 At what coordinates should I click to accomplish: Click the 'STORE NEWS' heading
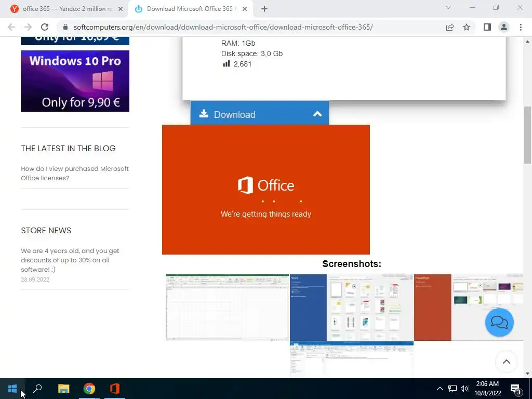pos(46,230)
